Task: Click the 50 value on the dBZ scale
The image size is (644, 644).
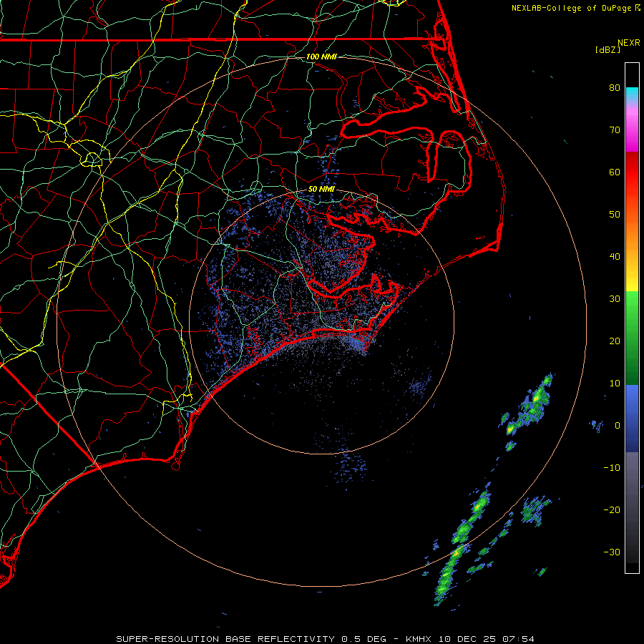Action: pyautogui.click(x=615, y=215)
